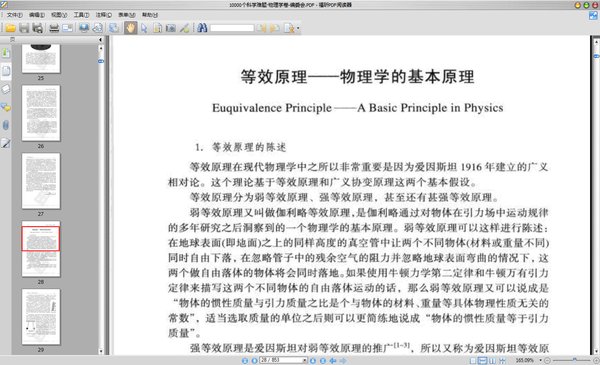
Task: Click the binoculars Find icon
Action: tap(202, 28)
